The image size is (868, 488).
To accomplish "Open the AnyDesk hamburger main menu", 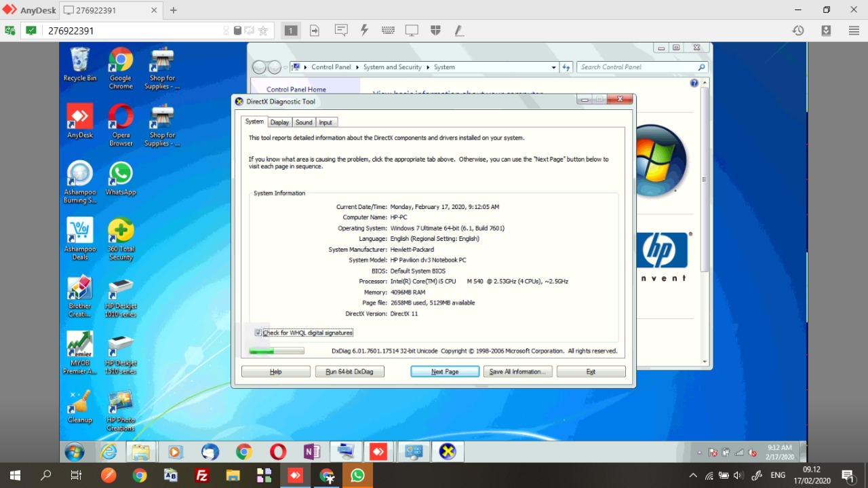I will click(854, 31).
